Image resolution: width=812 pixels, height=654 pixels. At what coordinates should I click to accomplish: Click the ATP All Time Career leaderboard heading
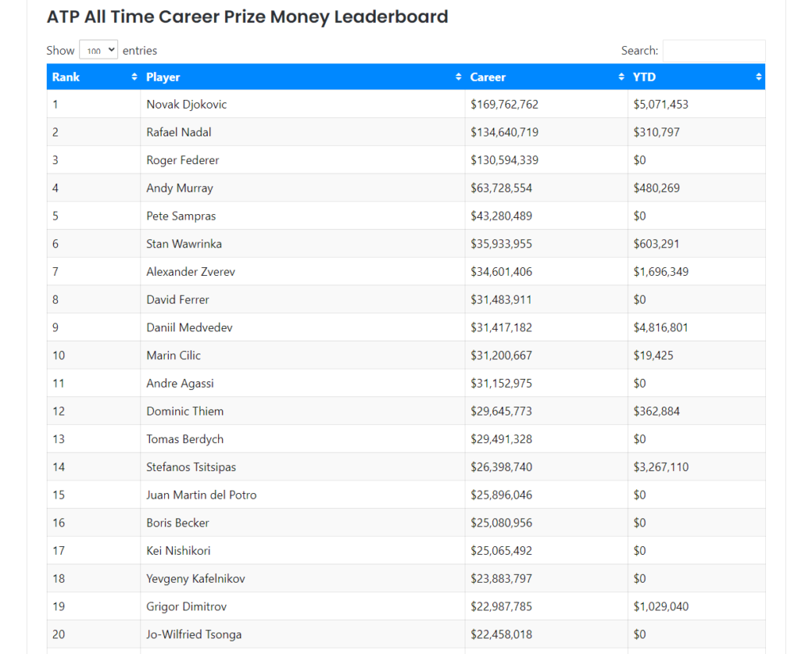[247, 17]
